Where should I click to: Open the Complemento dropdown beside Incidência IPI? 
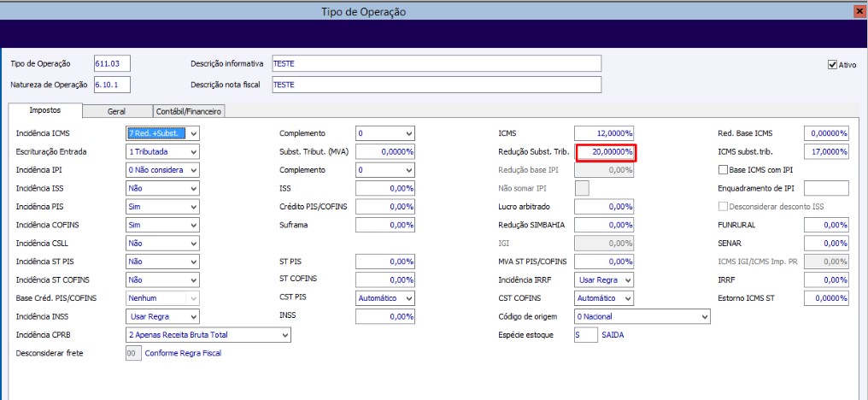tap(384, 170)
